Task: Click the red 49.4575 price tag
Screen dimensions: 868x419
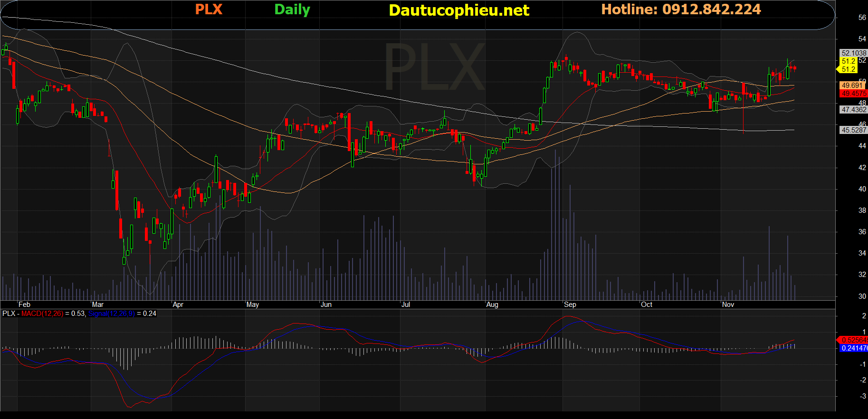Action: pos(853,94)
